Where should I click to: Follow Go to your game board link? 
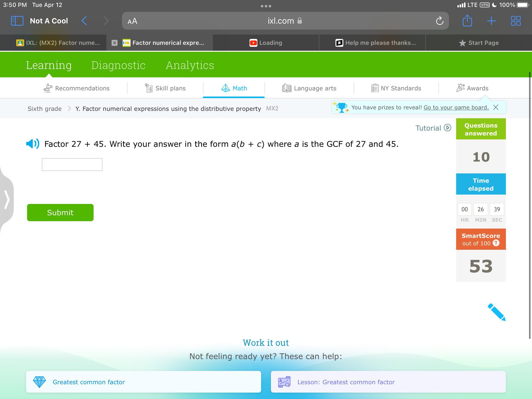(x=456, y=107)
